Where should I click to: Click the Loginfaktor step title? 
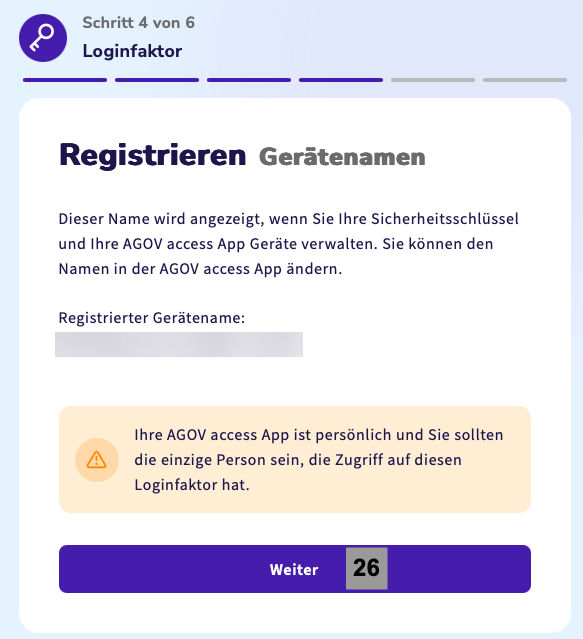[132, 51]
